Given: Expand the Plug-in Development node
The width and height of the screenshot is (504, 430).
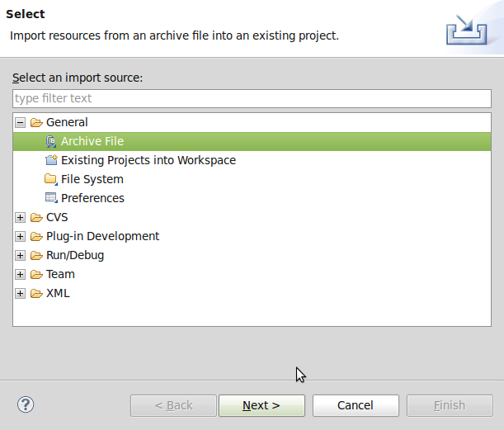Looking at the screenshot, I should coord(21,236).
